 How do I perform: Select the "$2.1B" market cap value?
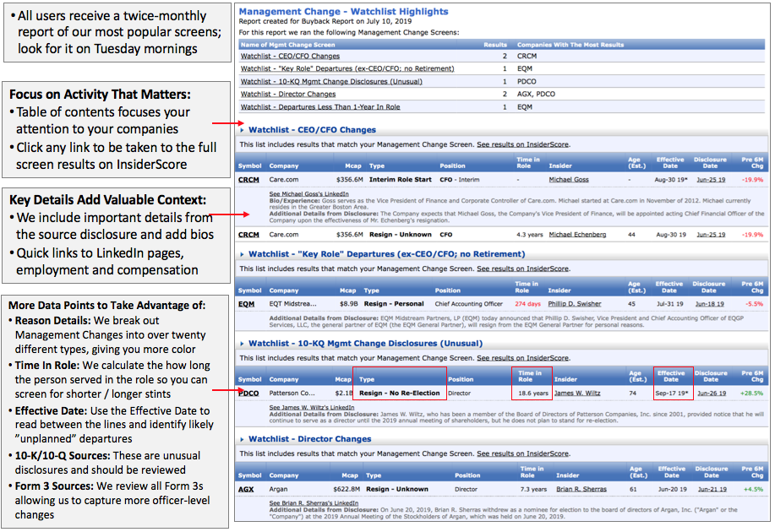(x=344, y=394)
